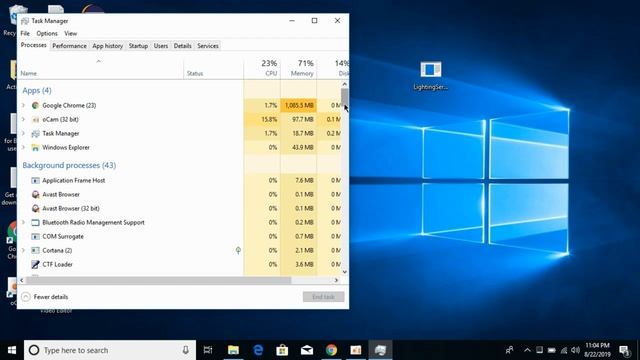Click the vertical scrollbar thumb in process list
Image resolution: width=640 pixels, height=360 pixels.
(344, 97)
